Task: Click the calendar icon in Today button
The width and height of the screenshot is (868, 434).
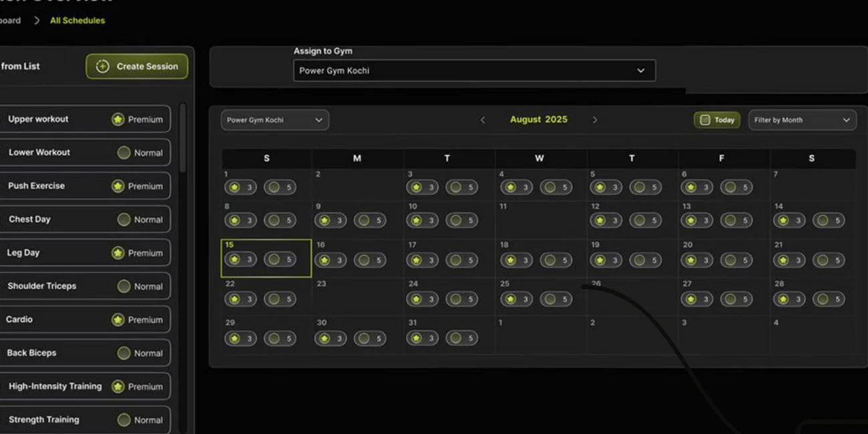Action: [704, 120]
